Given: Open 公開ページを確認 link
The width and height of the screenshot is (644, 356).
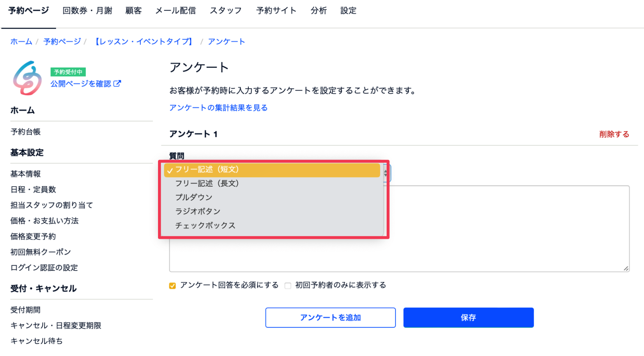Looking at the screenshot, I should 81,84.
